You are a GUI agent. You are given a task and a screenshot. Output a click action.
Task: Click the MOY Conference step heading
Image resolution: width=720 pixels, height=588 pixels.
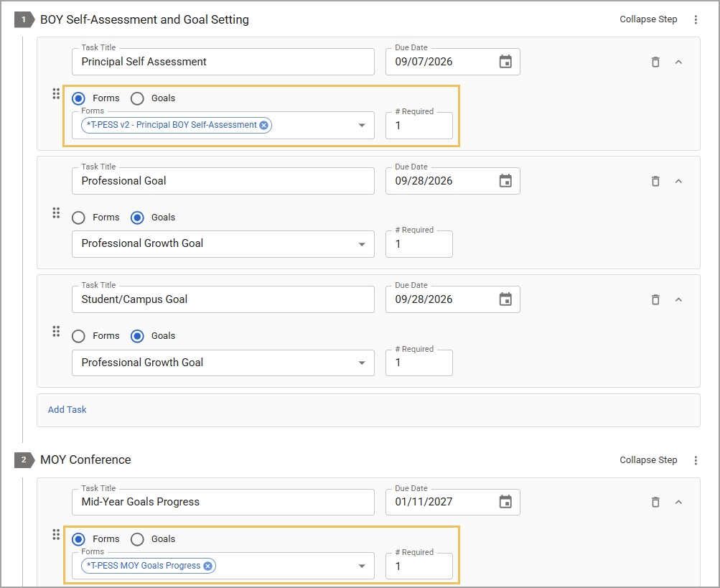pos(85,459)
